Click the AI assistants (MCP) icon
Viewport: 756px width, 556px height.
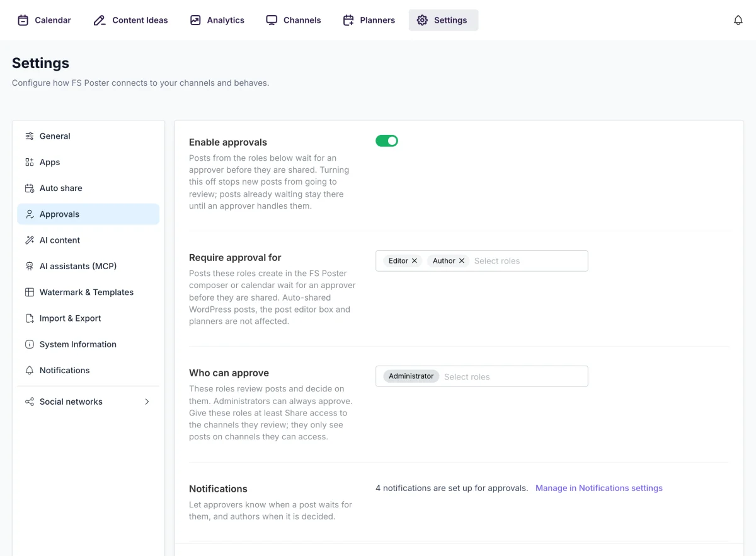30,266
